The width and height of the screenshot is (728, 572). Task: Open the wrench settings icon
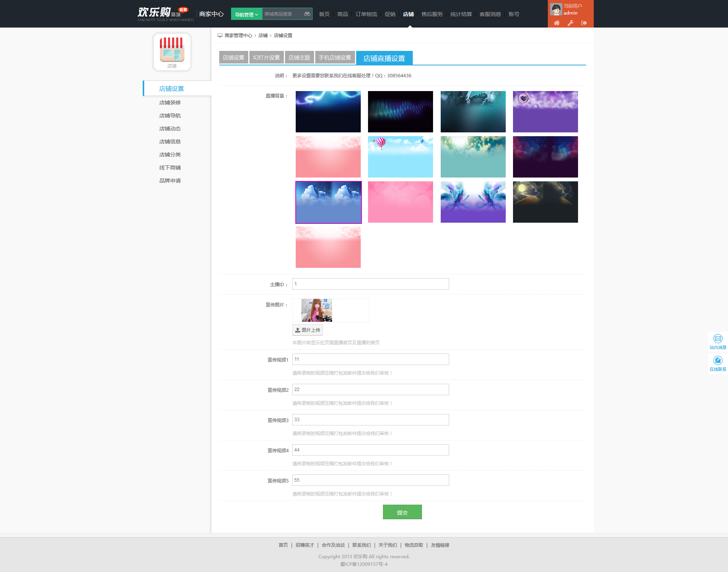point(570,23)
